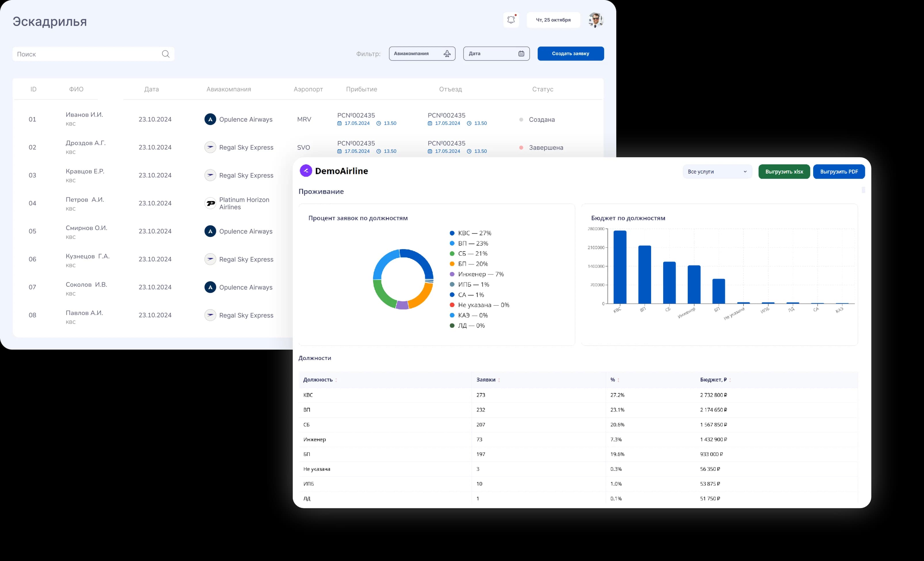Expand the Все услуги dropdown

[717, 171]
